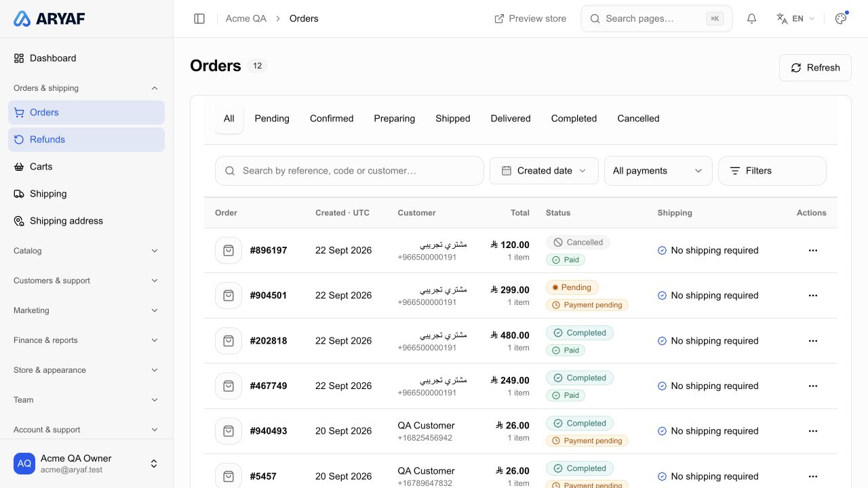Click the Acme QA breadcrumb
The width and height of the screenshot is (868, 488).
click(x=246, y=19)
